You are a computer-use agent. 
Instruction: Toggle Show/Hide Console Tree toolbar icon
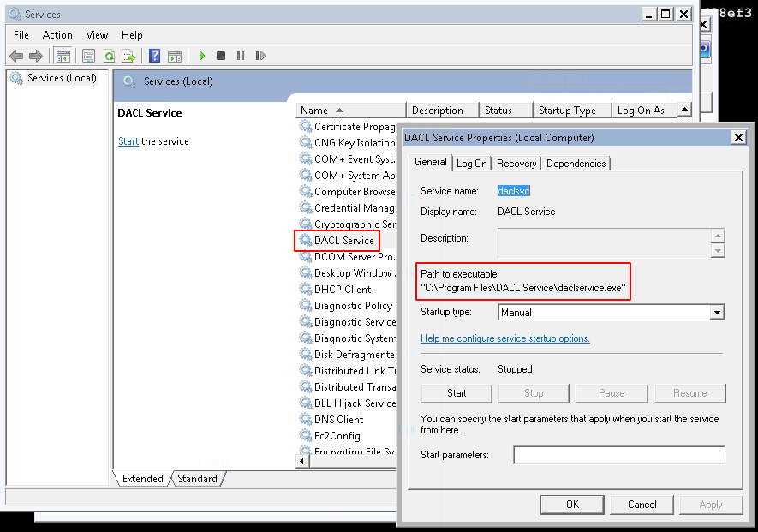pyautogui.click(x=63, y=57)
